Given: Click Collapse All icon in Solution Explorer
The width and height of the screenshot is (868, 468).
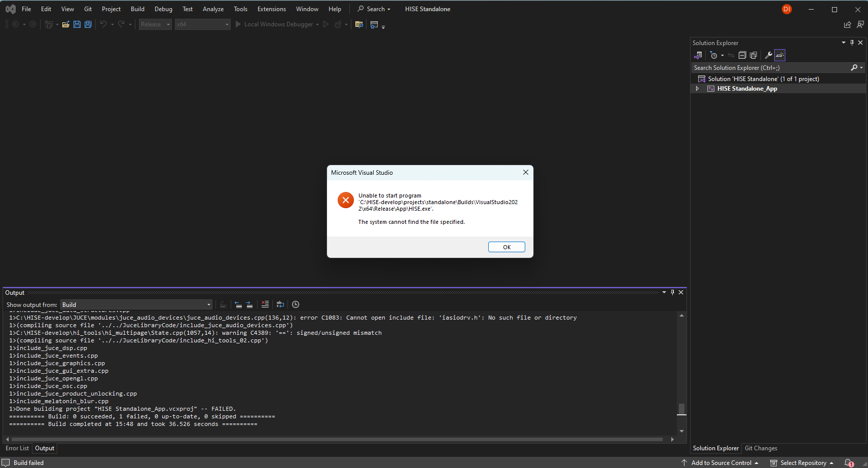Looking at the screenshot, I should tap(742, 55).
